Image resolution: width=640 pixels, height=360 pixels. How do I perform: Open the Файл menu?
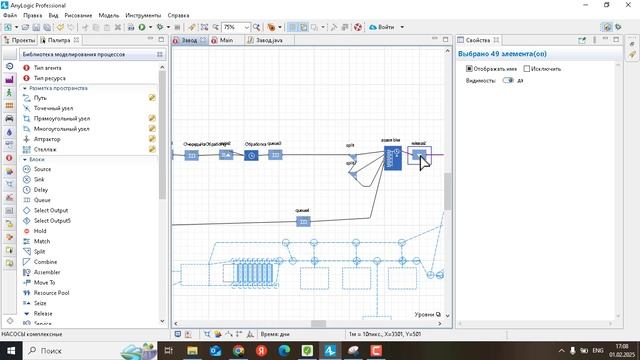pyautogui.click(x=10, y=15)
